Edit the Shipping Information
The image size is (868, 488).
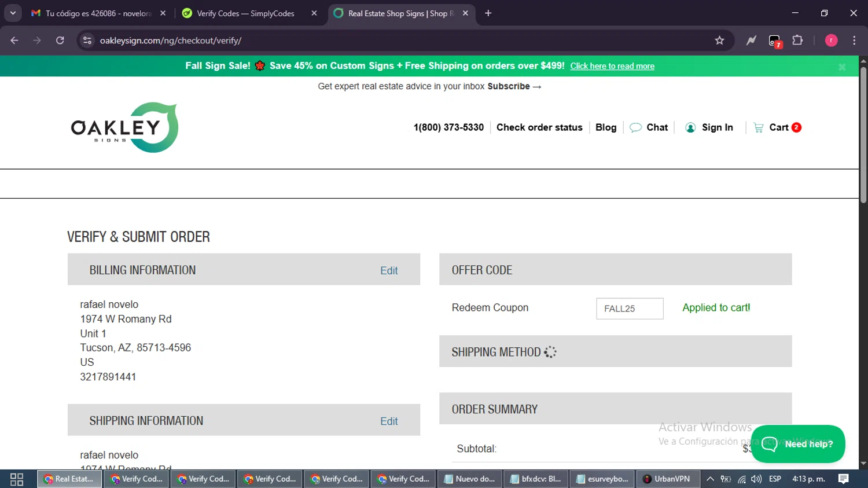(389, 421)
